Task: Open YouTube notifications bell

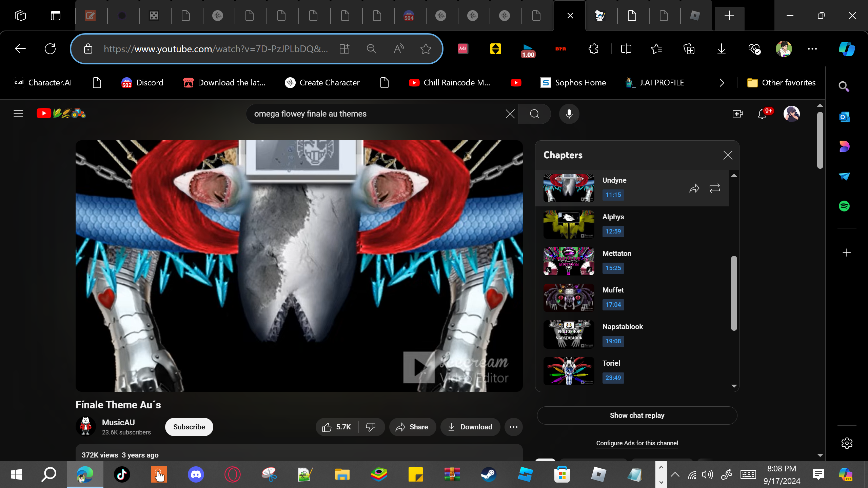Action: (x=762, y=114)
